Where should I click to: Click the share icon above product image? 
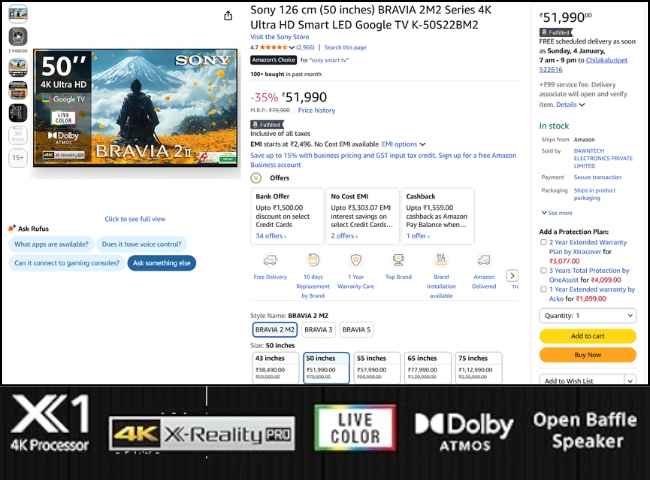(229, 16)
